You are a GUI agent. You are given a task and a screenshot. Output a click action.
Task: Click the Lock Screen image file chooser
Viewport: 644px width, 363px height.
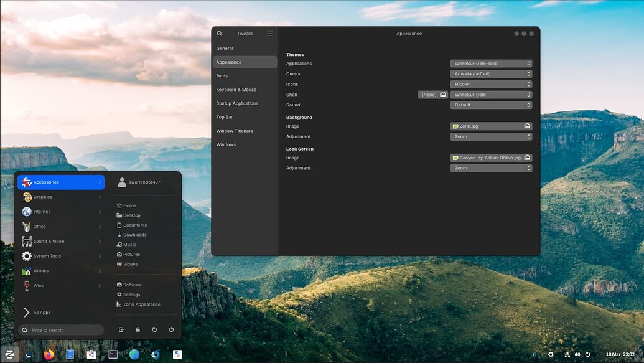coord(526,157)
